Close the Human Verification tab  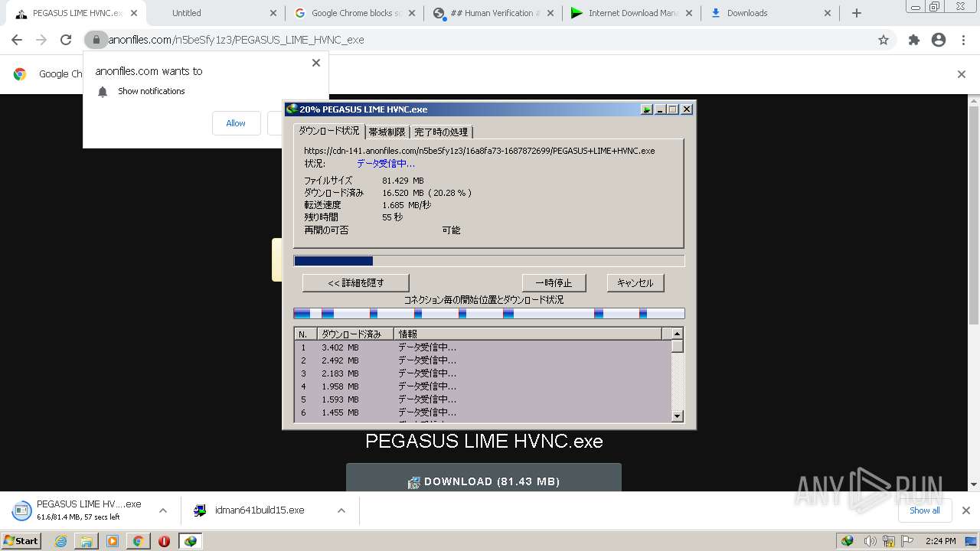click(x=550, y=13)
